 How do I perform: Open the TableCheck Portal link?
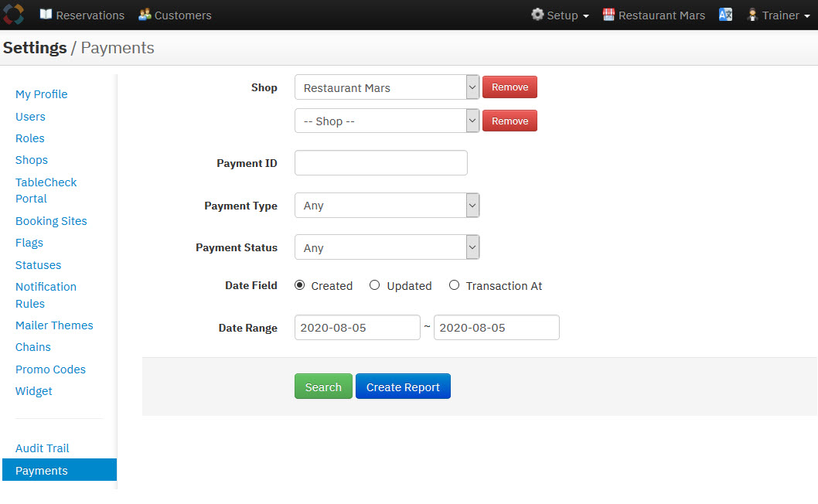click(46, 190)
